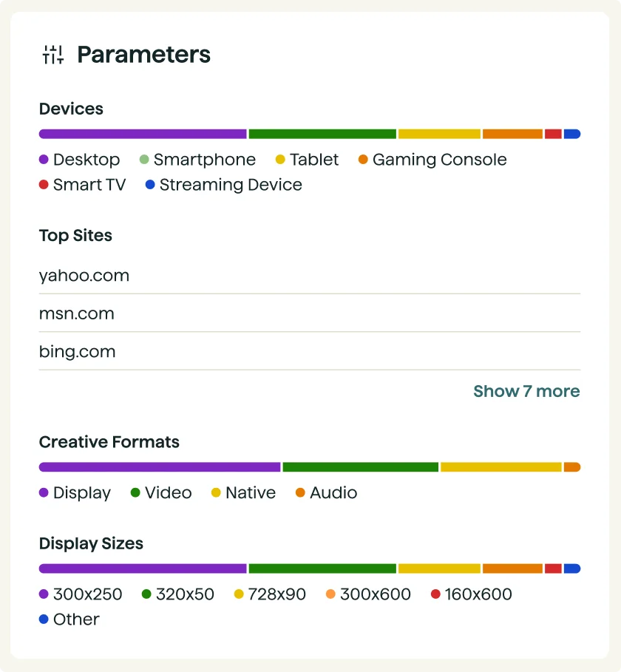Click the purple Display segment in Creative Formats
This screenshot has width=621, height=672.
pyautogui.click(x=160, y=467)
